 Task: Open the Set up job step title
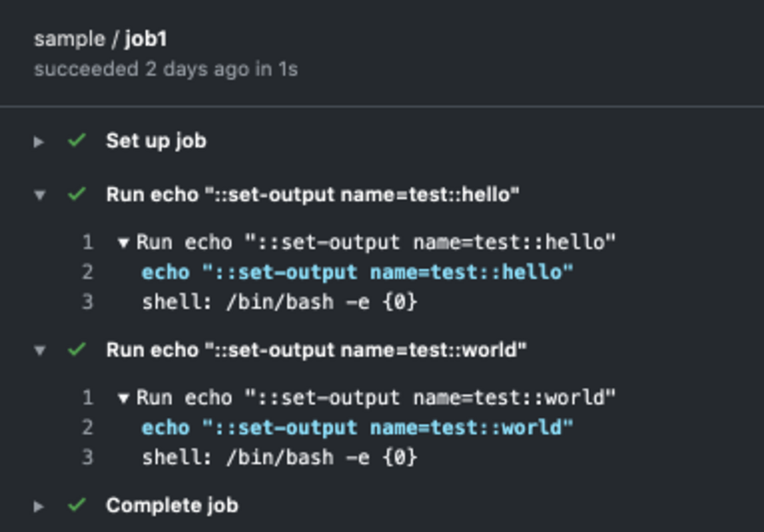point(156,141)
